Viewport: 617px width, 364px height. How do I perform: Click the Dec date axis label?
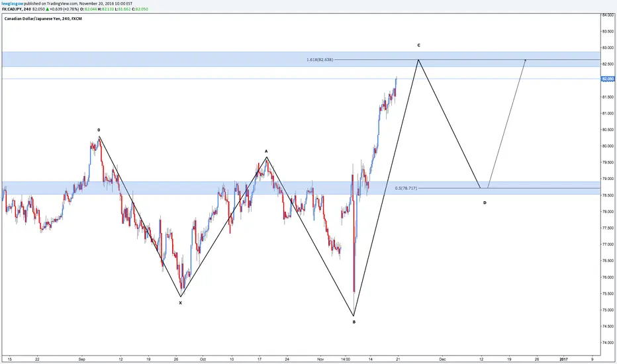pyautogui.click(x=443, y=359)
